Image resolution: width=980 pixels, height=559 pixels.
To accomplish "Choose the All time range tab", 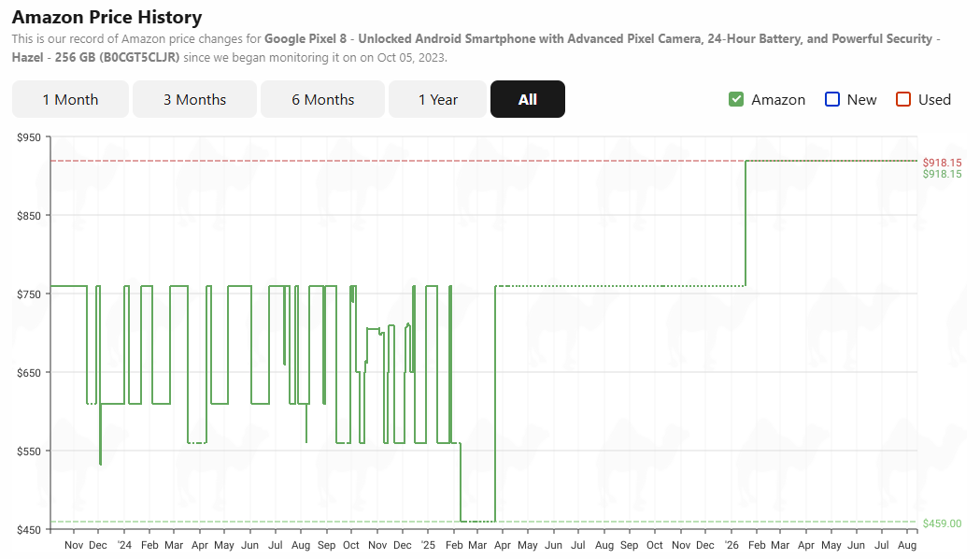I will tap(528, 99).
